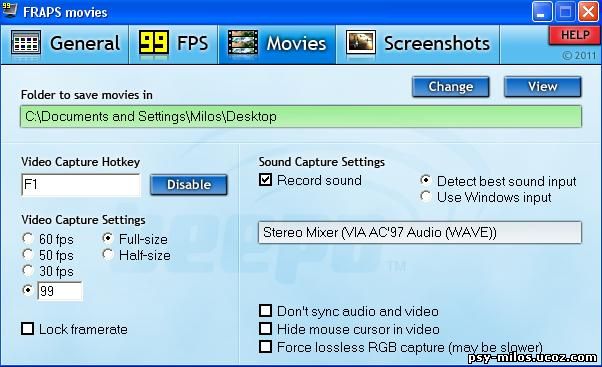Click View to open movies folder
The width and height of the screenshot is (602, 367).
542,87
